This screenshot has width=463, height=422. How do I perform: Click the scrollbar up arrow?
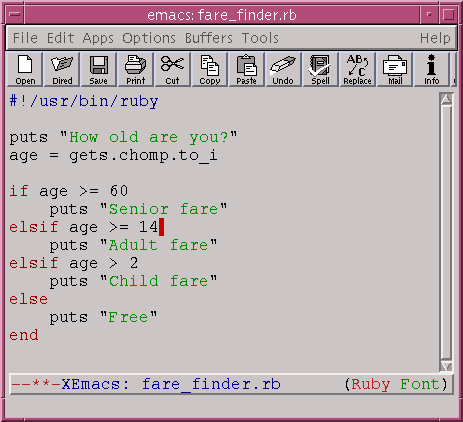point(446,99)
